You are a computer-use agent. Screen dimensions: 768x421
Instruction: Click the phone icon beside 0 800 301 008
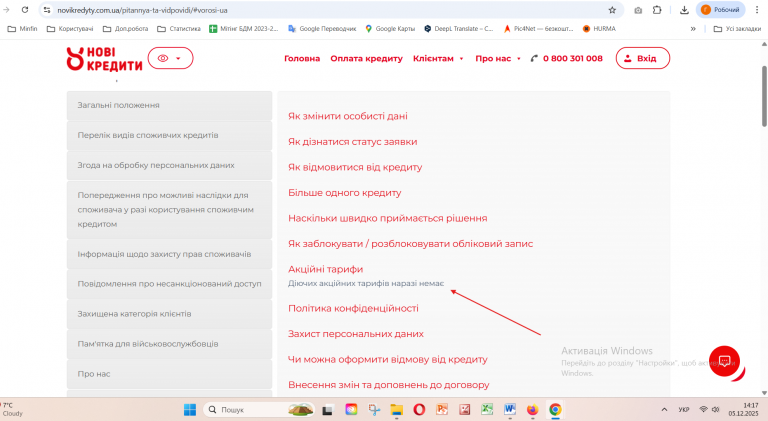coord(534,58)
